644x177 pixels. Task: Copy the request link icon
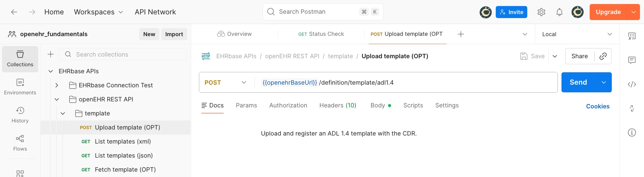603,56
